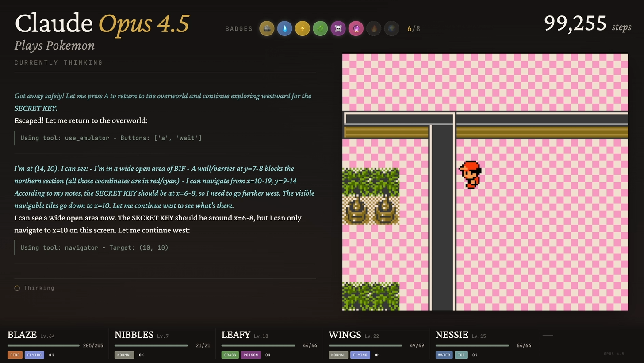Click 'I can see a wide open area' text
644x363 pixels.
158,224
